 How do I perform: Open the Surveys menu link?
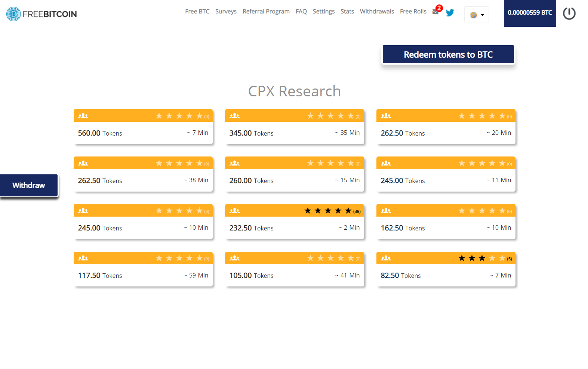tap(226, 12)
